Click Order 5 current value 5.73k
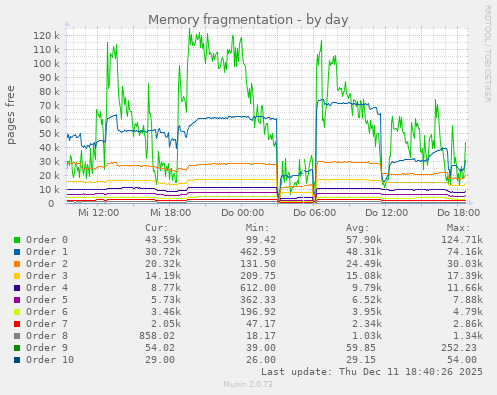497x395 pixels. (166, 300)
